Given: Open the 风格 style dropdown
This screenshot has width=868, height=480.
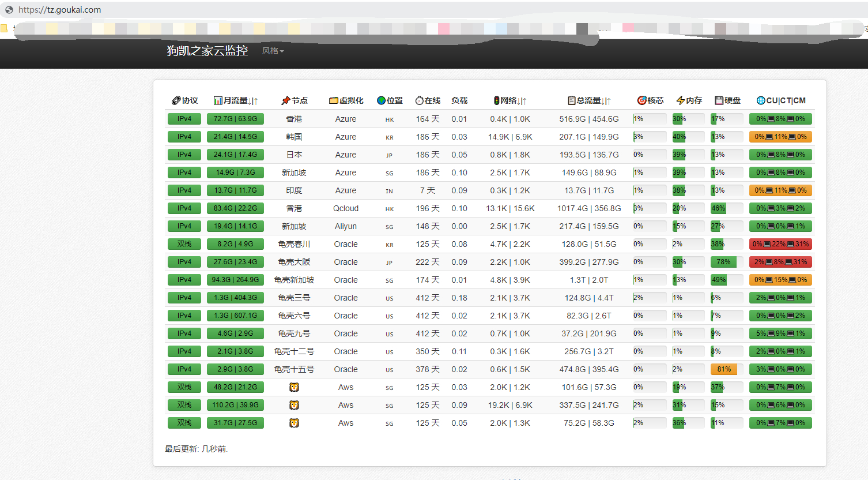Looking at the screenshot, I should coord(273,51).
